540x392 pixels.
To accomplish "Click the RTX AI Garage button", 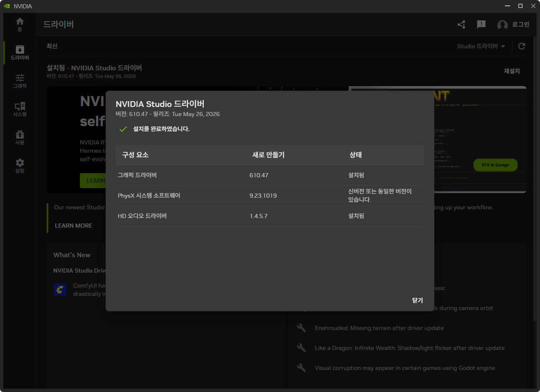I will click(x=495, y=165).
